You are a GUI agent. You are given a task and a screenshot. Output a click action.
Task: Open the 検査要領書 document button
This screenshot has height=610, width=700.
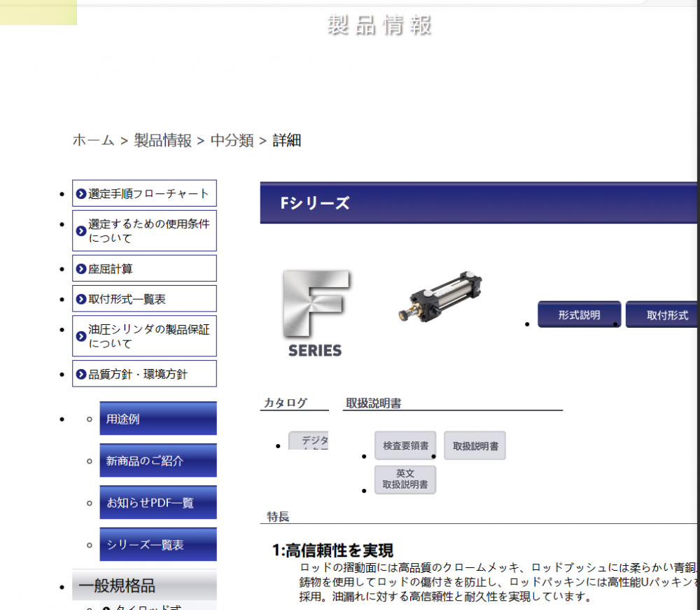[405, 445]
